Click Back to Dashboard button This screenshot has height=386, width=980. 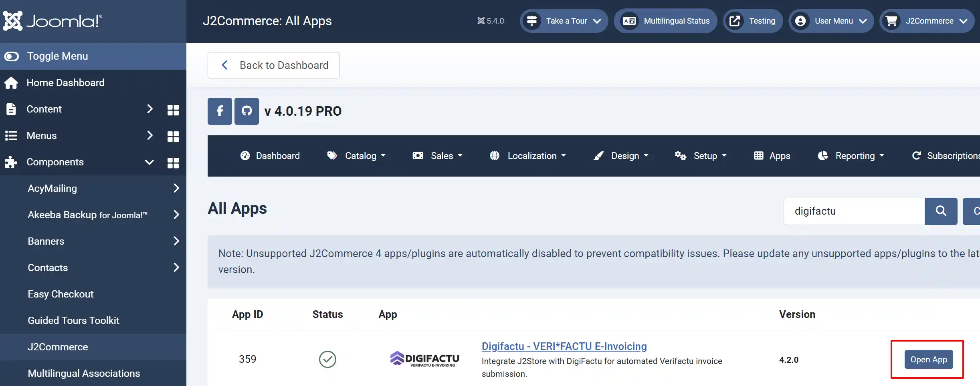(x=274, y=65)
